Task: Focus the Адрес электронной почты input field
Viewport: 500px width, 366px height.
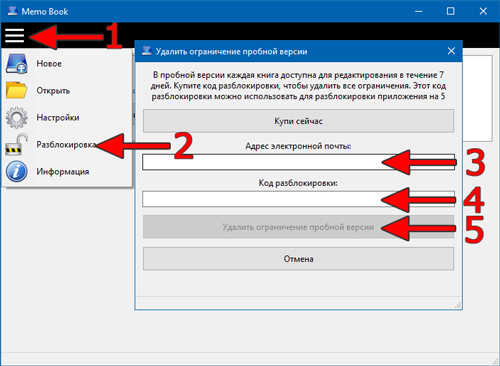Action: (x=298, y=162)
